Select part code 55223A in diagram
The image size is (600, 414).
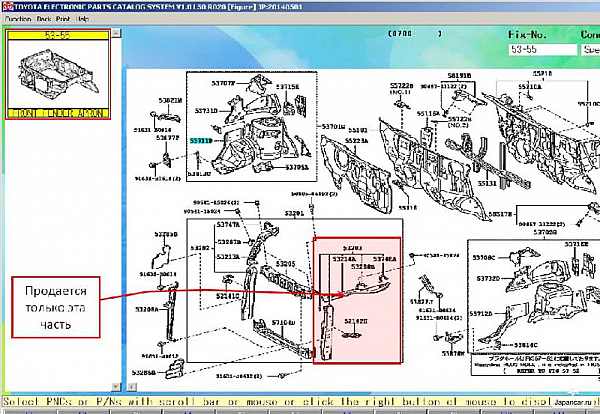click(357, 141)
